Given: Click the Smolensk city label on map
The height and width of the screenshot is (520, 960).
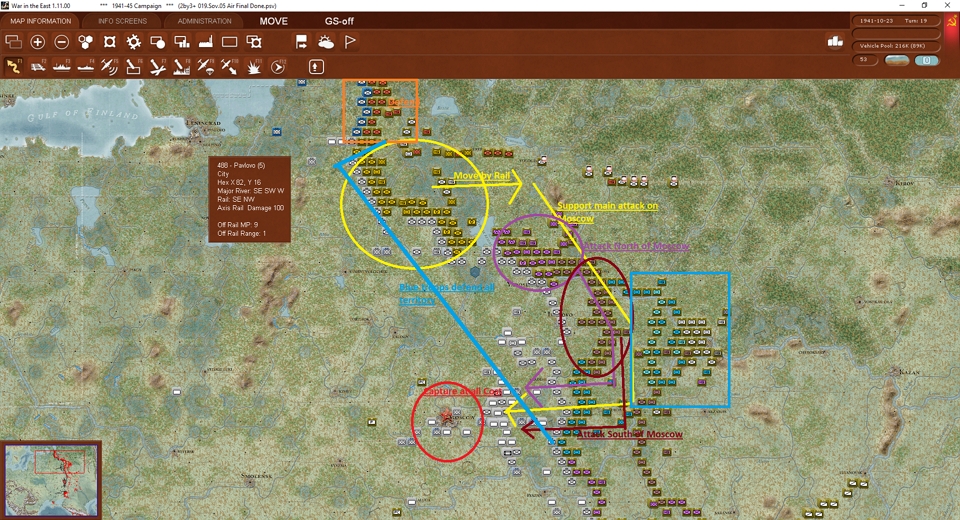Looking at the screenshot, I should pyautogui.click(x=257, y=475).
